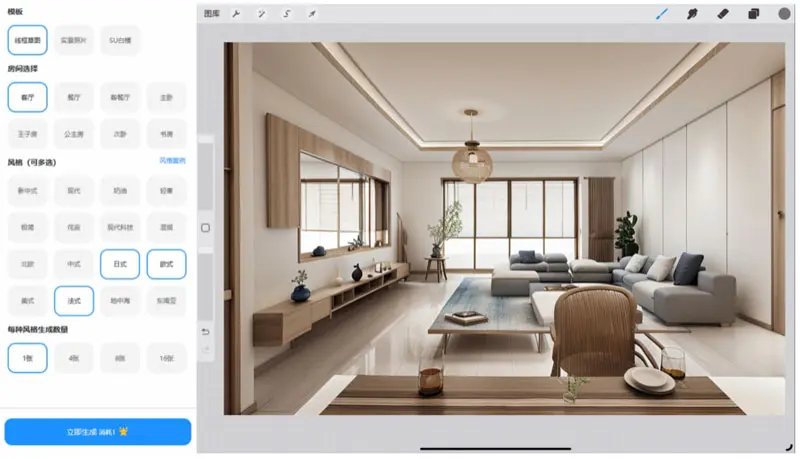
Task: Select 4张 as generation quantity
Action: click(74, 357)
